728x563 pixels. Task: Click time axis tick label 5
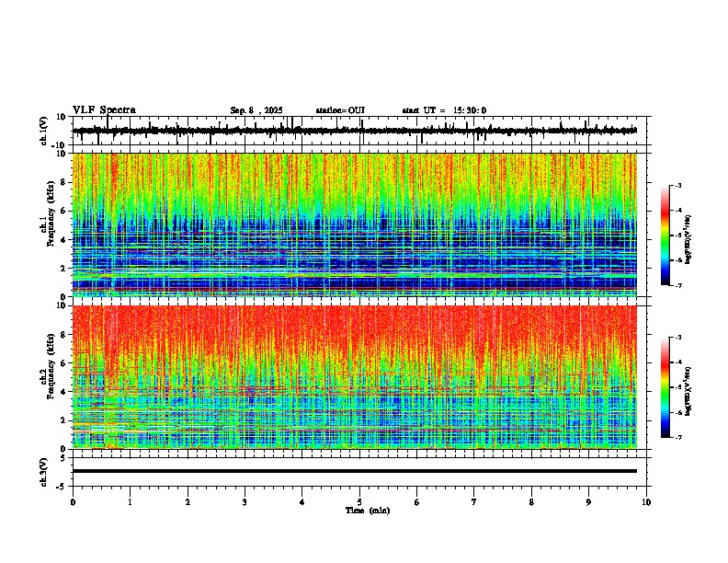[x=359, y=502]
